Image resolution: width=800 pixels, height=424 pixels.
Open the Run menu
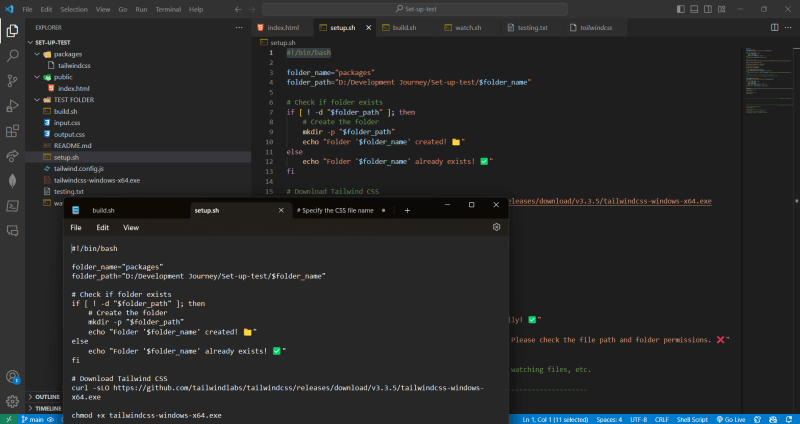click(x=141, y=9)
